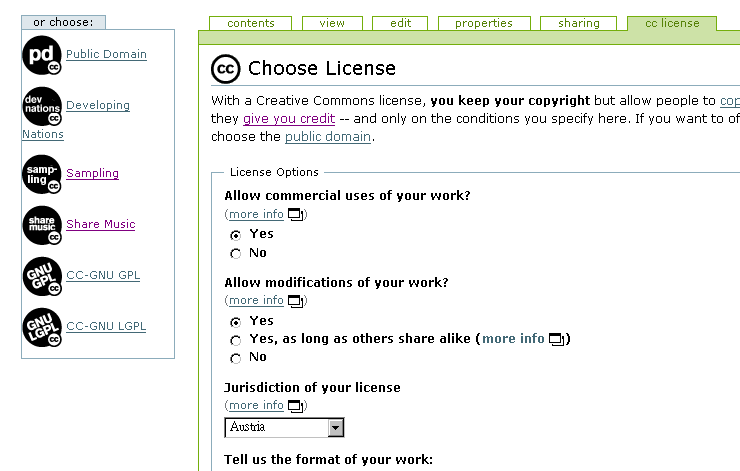Click the CC-GNU LGPL icon
Image resolution: width=740 pixels, height=471 pixels.
42,327
